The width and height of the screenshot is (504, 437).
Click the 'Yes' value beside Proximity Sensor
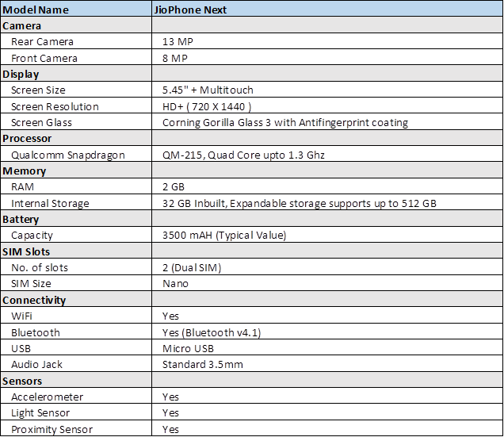(327, 428)
